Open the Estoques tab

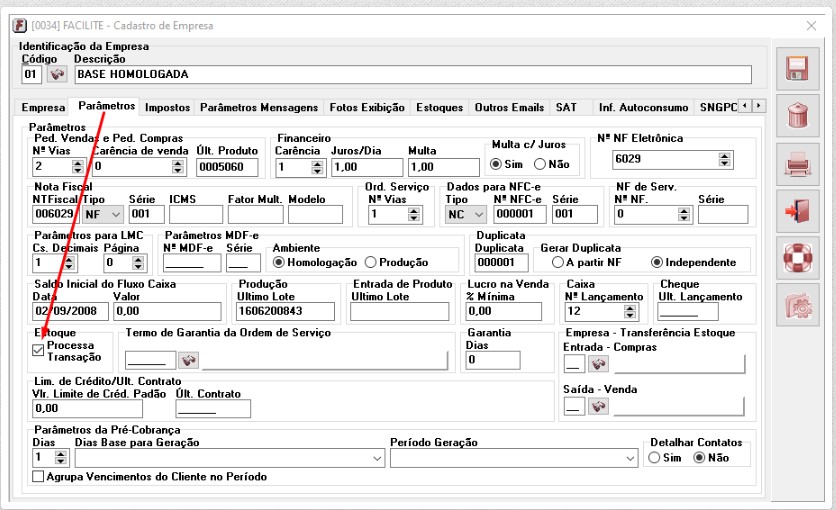coord(439,108)
